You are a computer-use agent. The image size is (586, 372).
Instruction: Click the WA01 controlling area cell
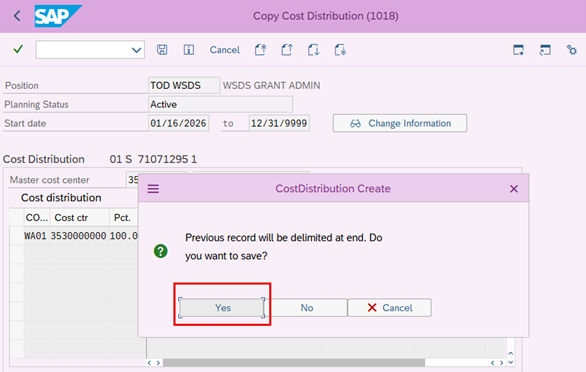[36, 236]
